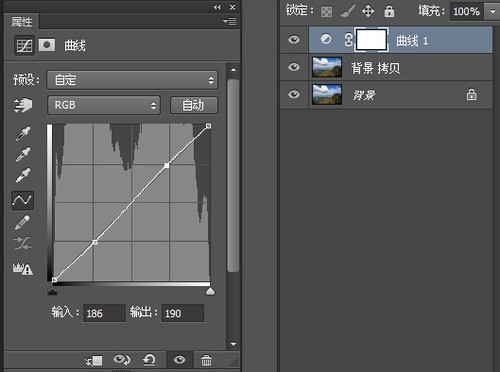Switch to the mask icon in Properties
Screen dimensions: 500x372
pos(47,45)
